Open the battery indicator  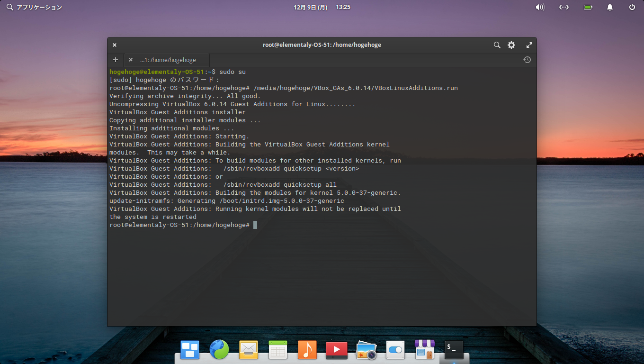pyautogui.click(x=588, y=7)
